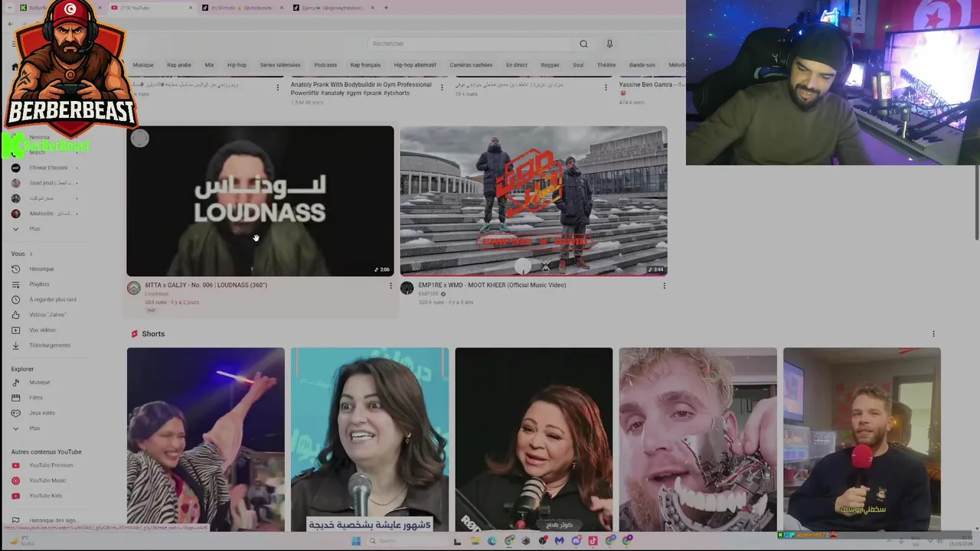Play the LOUDNASS video thumbnail
The height and width of the screenshot is (551, 980).
click(260, 201)
